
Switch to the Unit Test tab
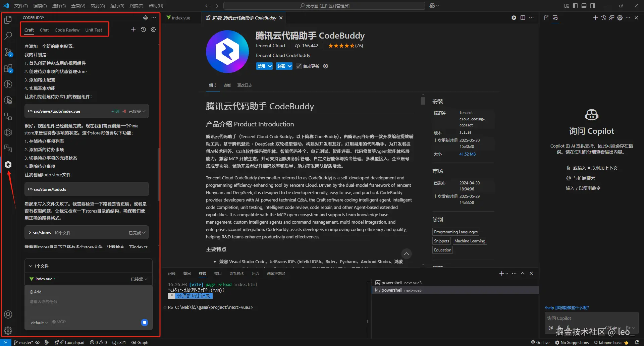click(x=94, y=30)
